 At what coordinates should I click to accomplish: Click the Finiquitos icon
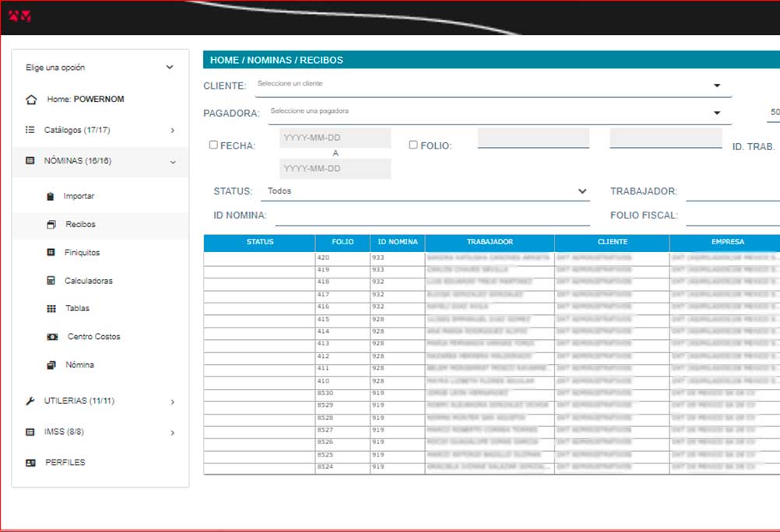(51, 253)
